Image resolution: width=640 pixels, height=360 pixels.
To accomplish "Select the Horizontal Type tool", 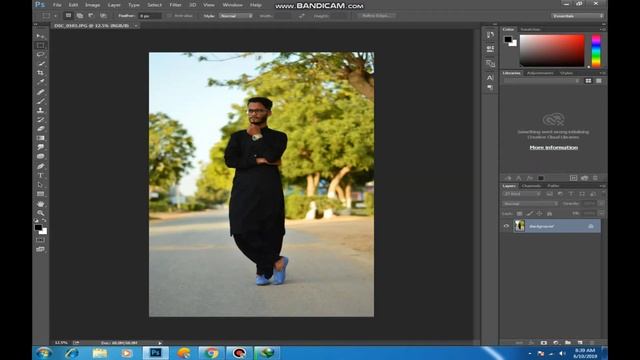I will (40, 176).
